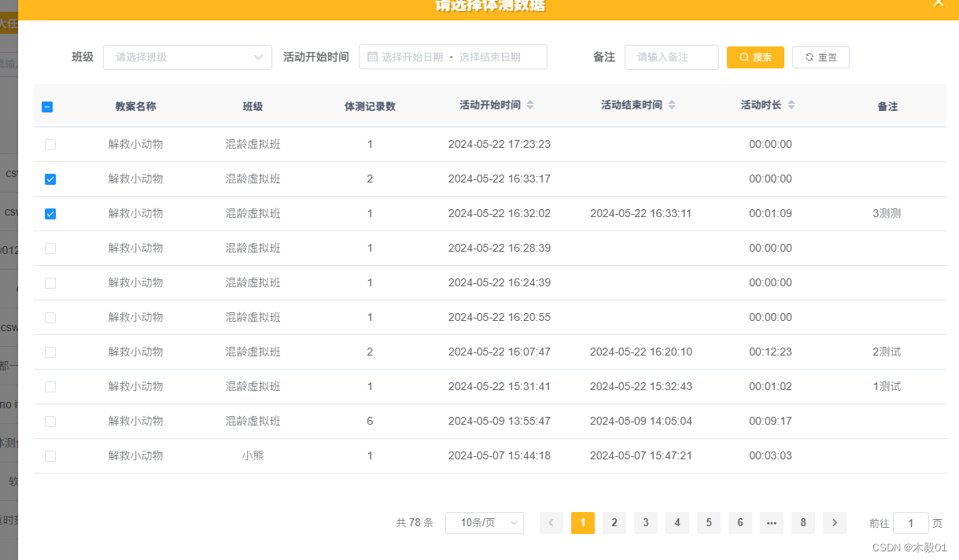Uncheck the row with remark 3测测
This screenshot has width=959, height=560.
50,213
